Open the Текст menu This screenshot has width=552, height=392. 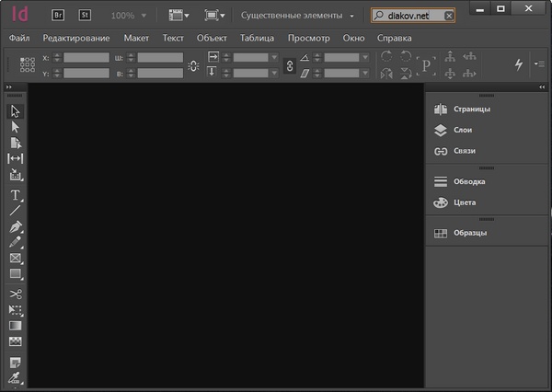173,38
